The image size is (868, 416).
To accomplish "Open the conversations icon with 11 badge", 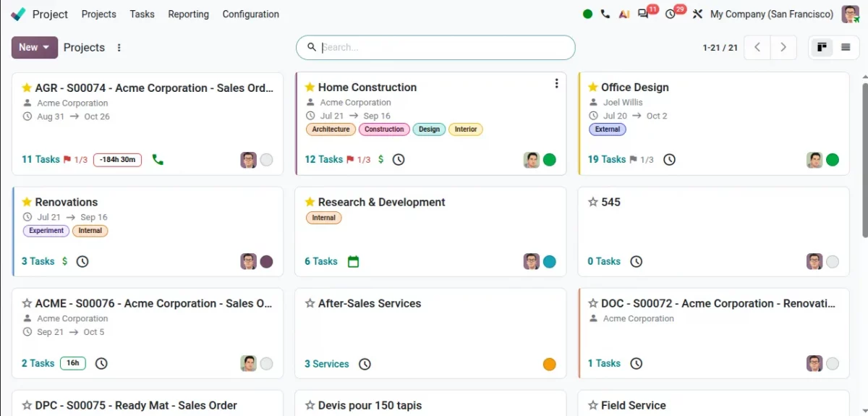I will point(643,14).
